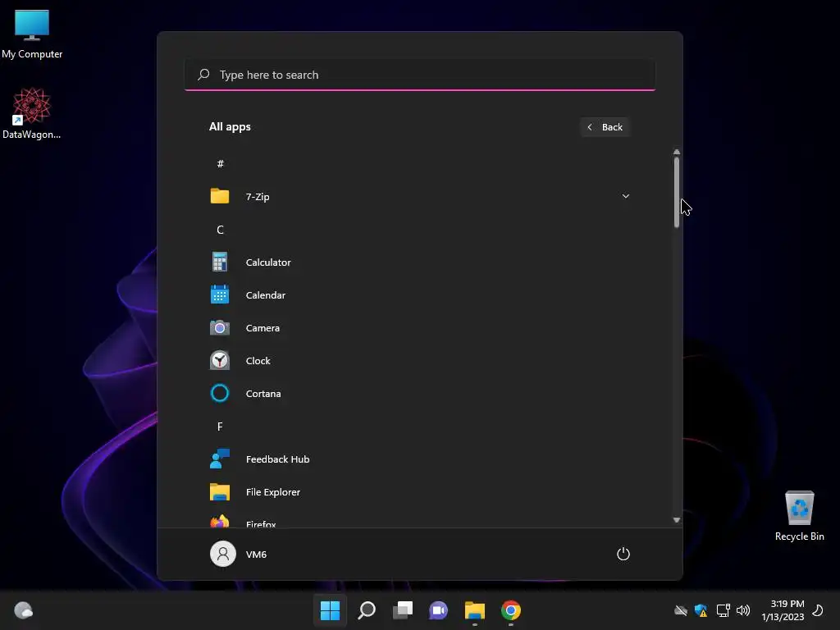Click the File Explorer text label
The height and width of the screenshot is (630, 840).
point(272,492)
